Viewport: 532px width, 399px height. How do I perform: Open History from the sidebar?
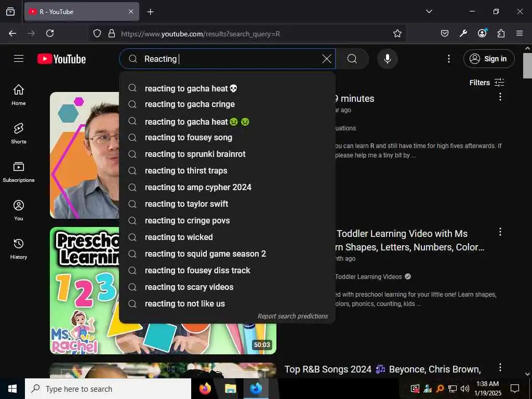19,249
